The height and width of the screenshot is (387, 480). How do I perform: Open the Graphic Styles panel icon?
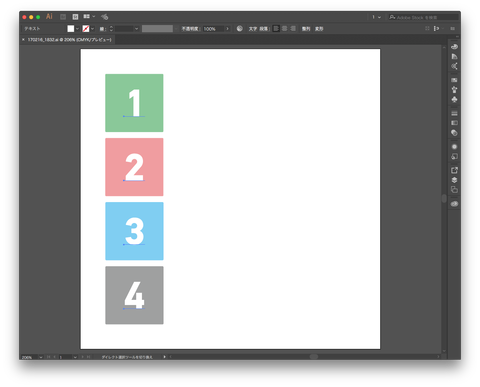click(x=454, y=156)
